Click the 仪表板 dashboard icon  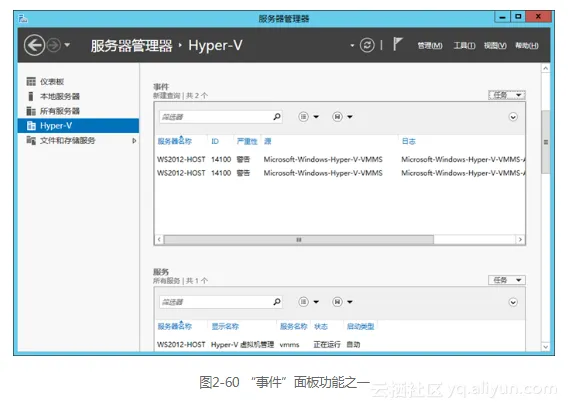click(31, 82)
